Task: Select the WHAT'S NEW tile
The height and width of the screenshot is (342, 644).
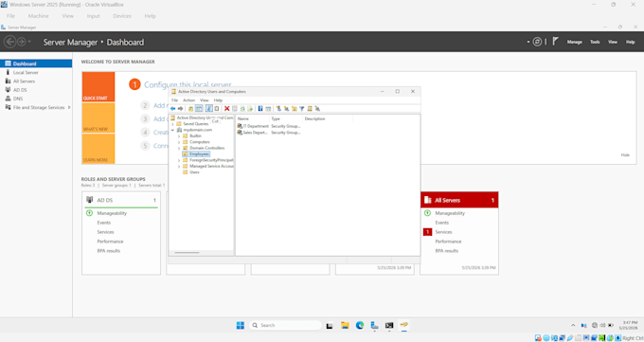Action: (98, 117)
